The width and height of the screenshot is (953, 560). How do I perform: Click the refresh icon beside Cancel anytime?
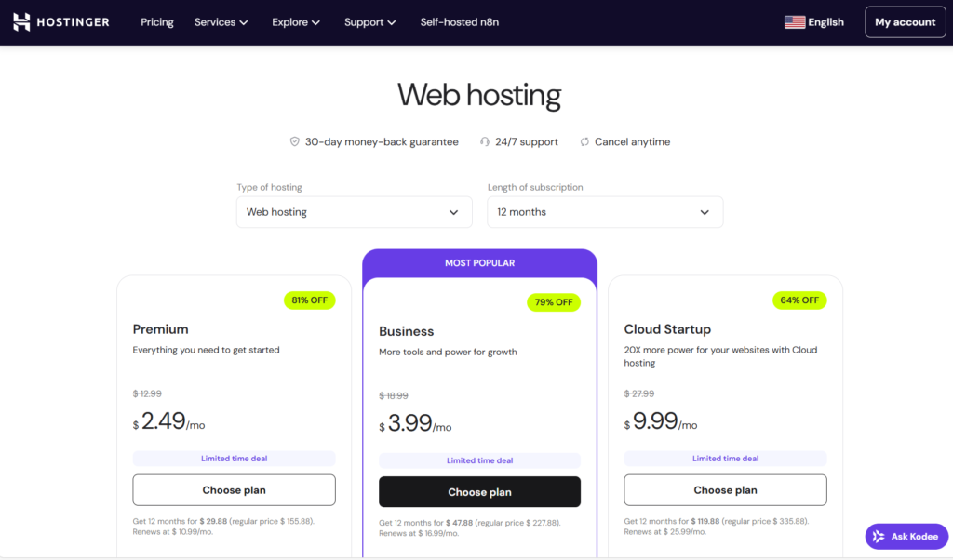(x=584, y=141)
